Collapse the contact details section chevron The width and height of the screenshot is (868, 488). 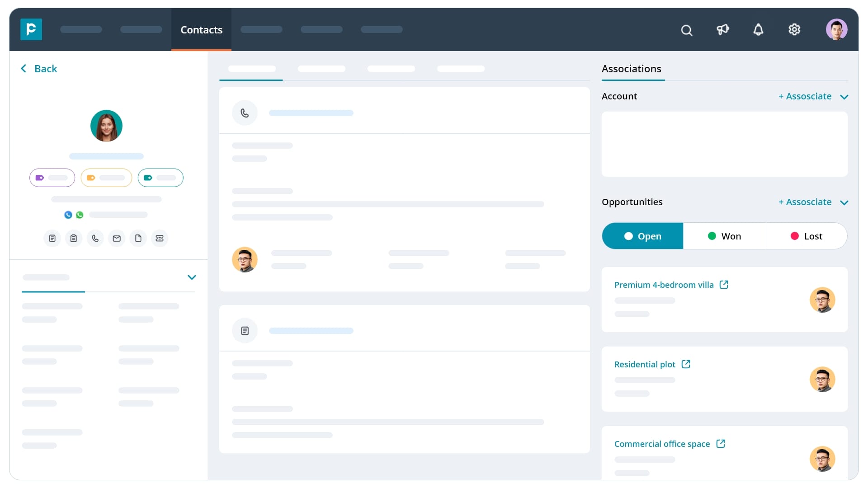point(192,277)
